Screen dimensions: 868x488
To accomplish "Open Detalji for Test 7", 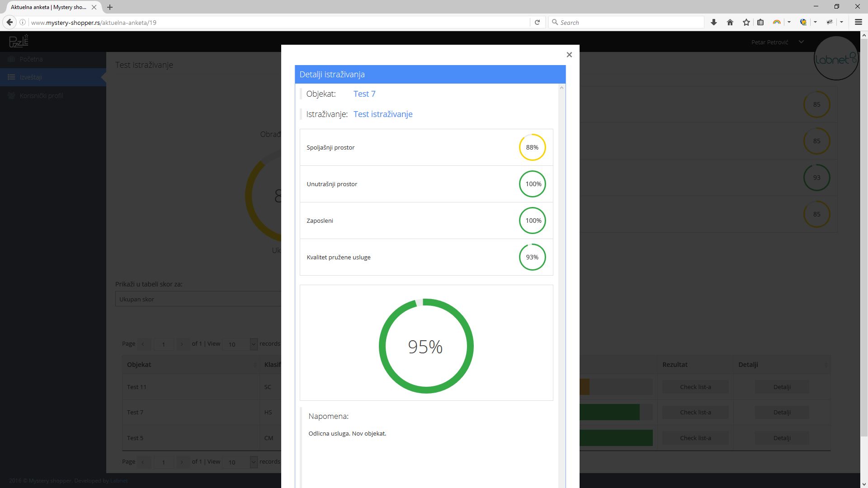I will coord(782,412).
